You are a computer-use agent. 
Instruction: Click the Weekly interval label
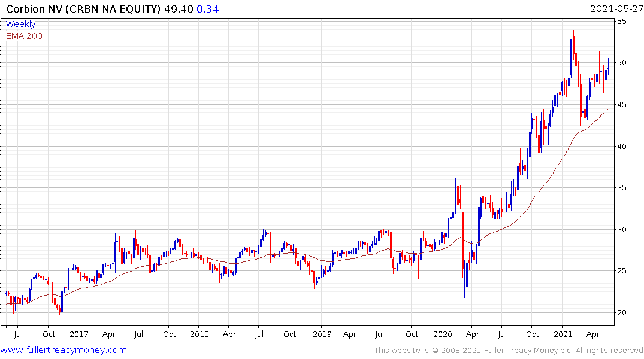[x=20, y=24]
